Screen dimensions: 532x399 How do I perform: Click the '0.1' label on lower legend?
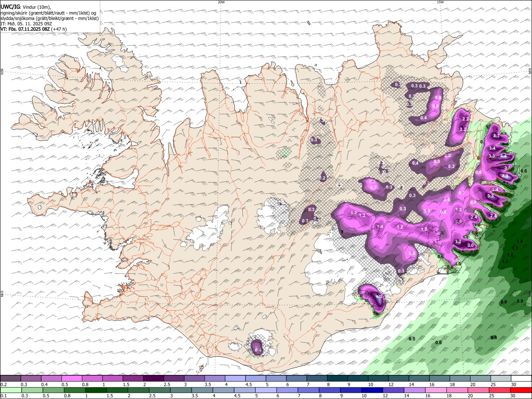pos(3,396)
